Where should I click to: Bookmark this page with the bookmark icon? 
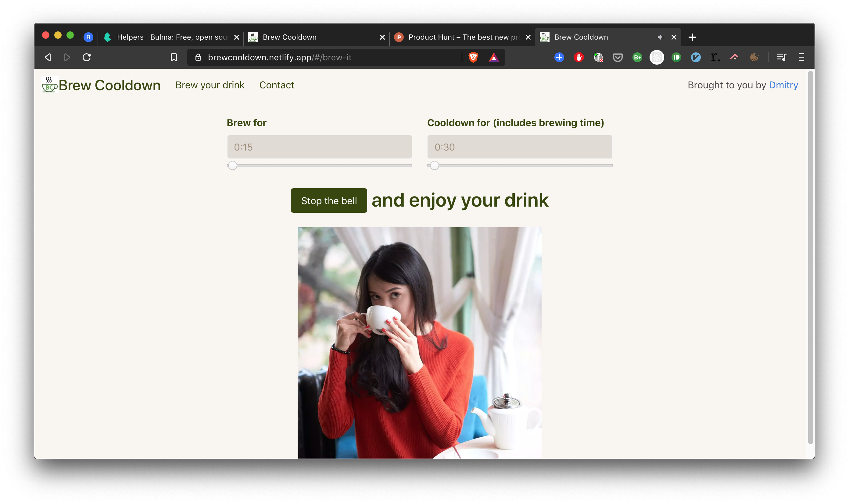point(174,57)
